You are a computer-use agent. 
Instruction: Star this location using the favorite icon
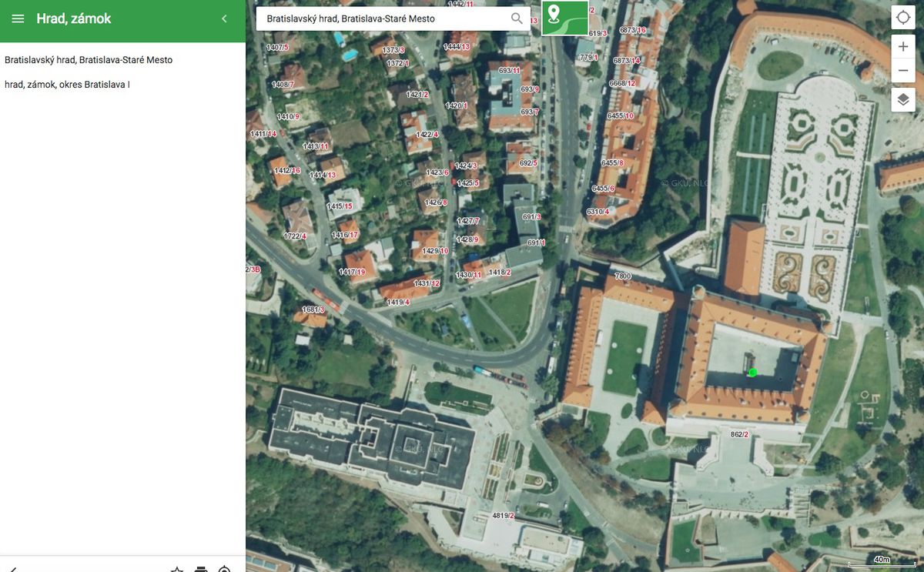[x=177, y=570]
